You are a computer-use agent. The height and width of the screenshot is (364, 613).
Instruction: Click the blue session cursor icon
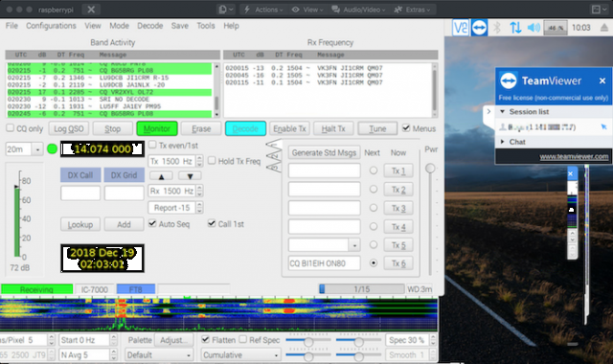[x=603, y=126]
